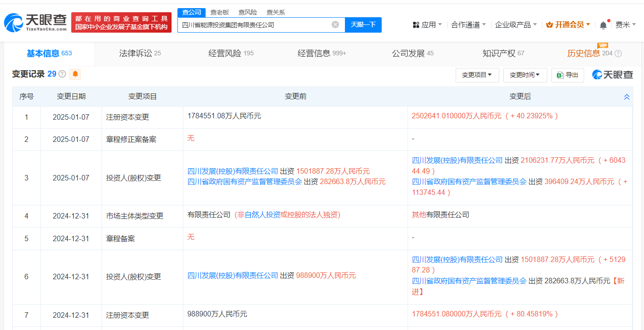The image size is (644, 330).
Task: Click the TianYanCha logo in the header
Action: [x=35, y=22]
